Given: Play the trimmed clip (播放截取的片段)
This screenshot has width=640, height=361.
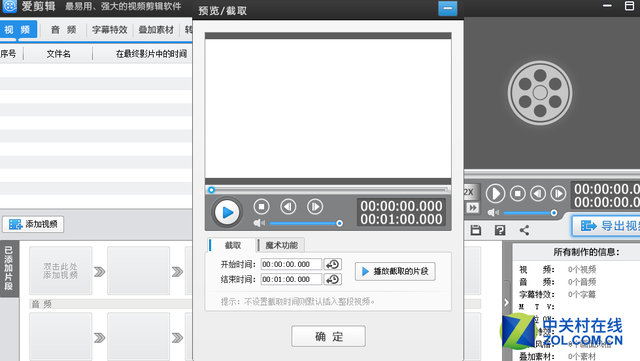Looking at the screenshot, I should tap(395, 271).
